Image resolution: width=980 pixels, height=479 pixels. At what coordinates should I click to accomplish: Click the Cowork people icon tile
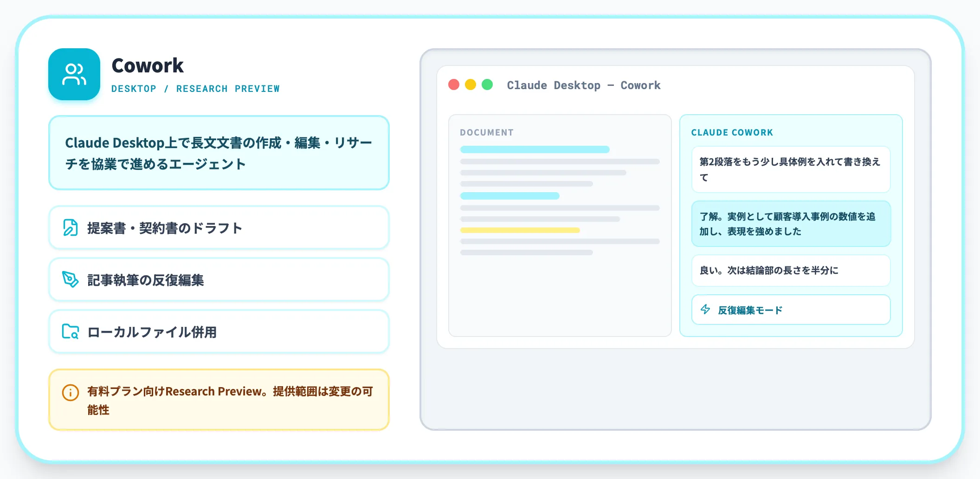click(x=74, y=74)
